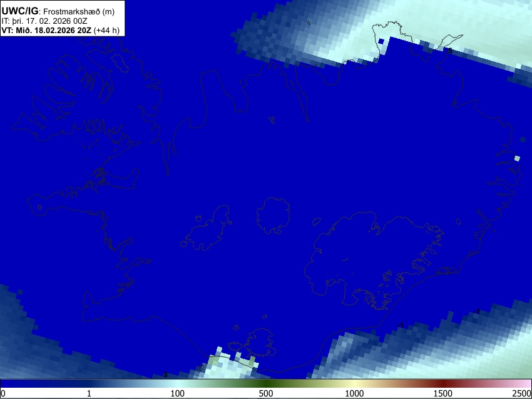The image size is (532, 399).
Task: Click the '1' value on the color scale
Action: (89, 393)
